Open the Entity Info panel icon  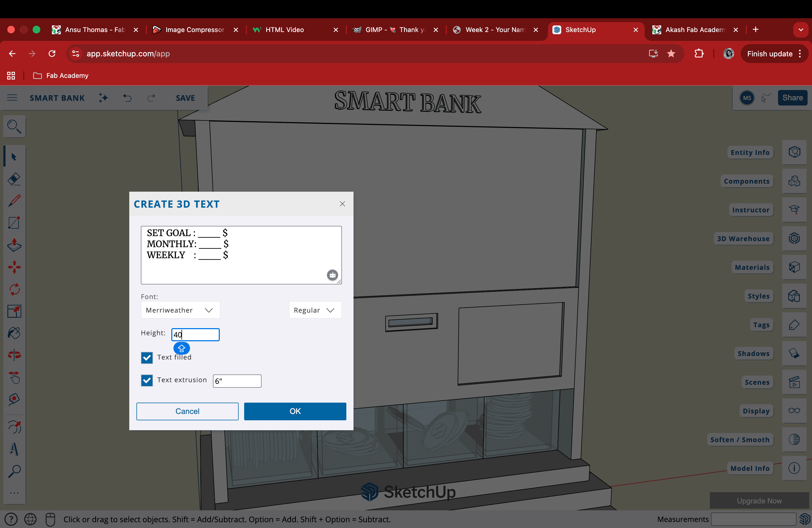794,152
